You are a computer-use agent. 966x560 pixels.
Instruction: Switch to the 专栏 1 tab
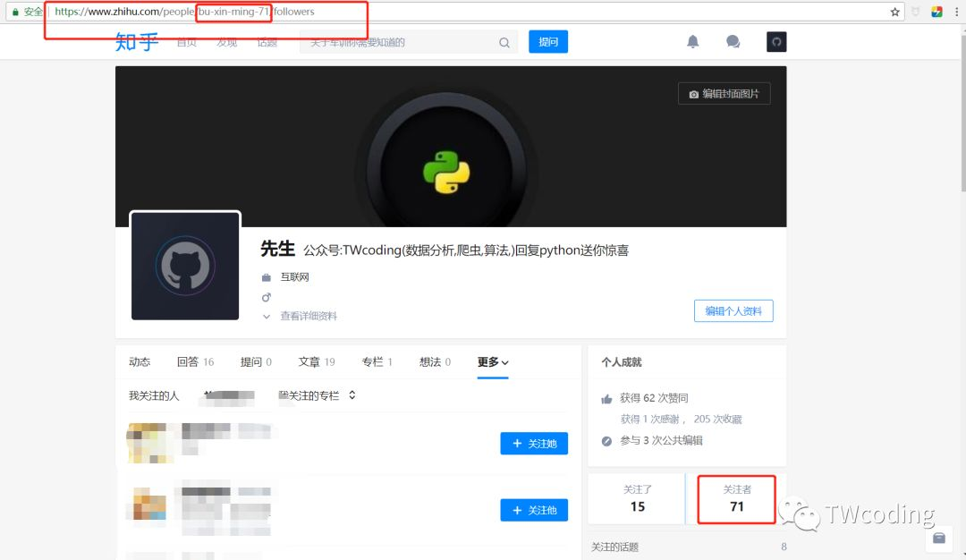[377, 362]
